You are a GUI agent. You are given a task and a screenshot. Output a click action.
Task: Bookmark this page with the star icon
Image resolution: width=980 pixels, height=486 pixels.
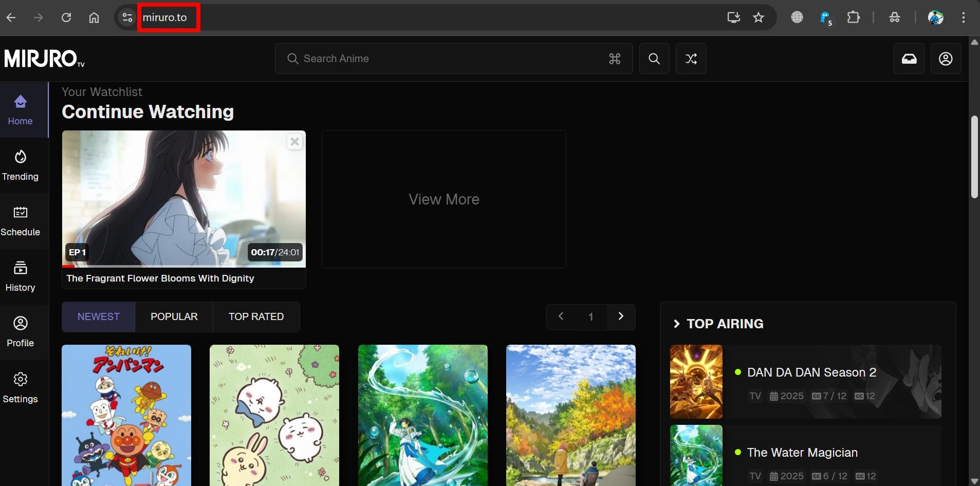(x=759, y=17)
